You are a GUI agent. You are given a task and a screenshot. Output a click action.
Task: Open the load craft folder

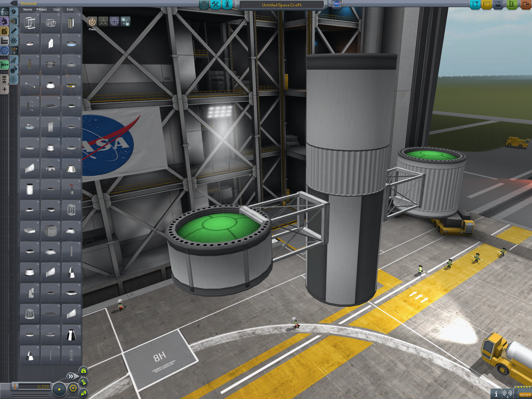coord(487,4)
